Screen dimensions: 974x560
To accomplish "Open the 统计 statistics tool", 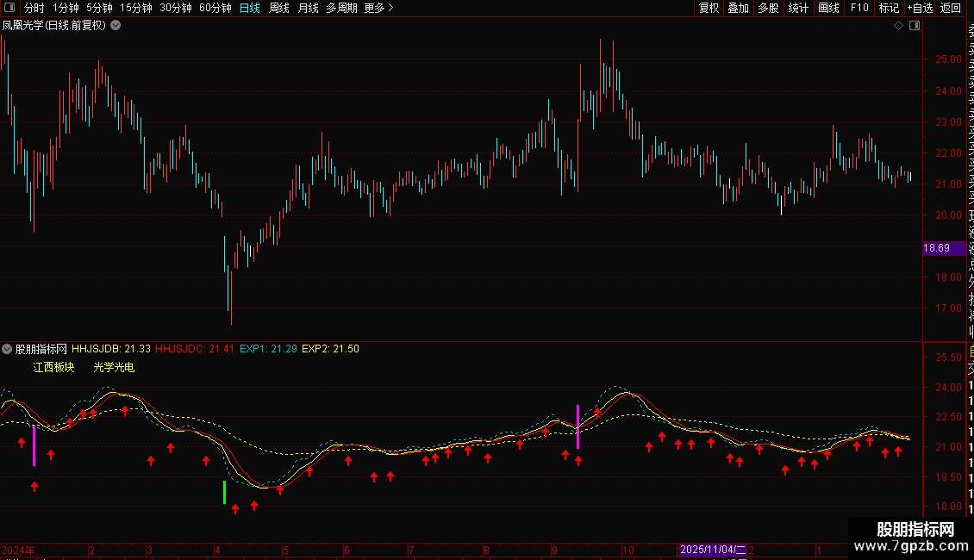I will pyautogui.click(x=798, y=8).
